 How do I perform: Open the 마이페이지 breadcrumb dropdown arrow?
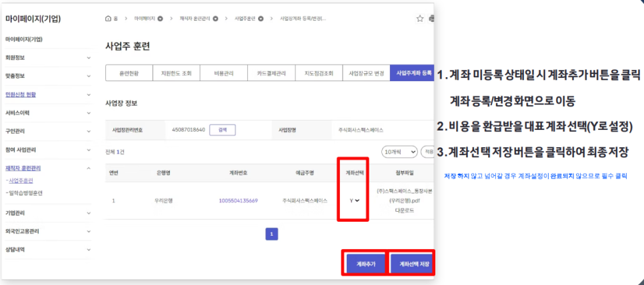tap(160, 19)
